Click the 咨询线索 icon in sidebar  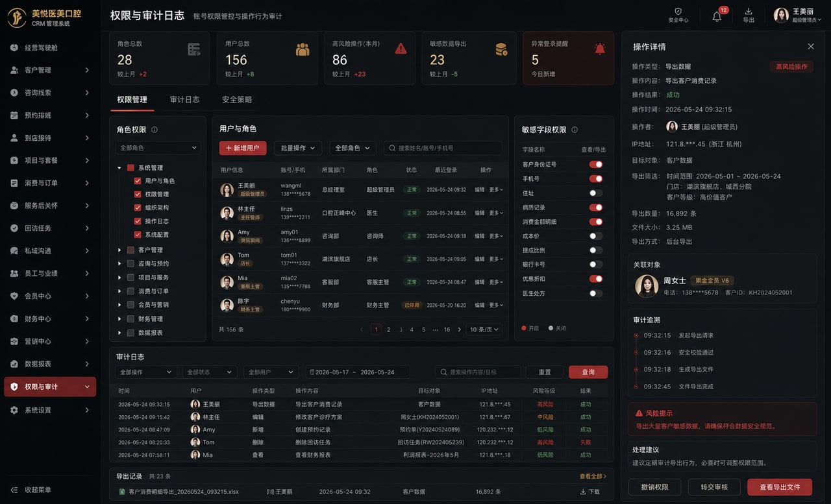pos(14,93)
